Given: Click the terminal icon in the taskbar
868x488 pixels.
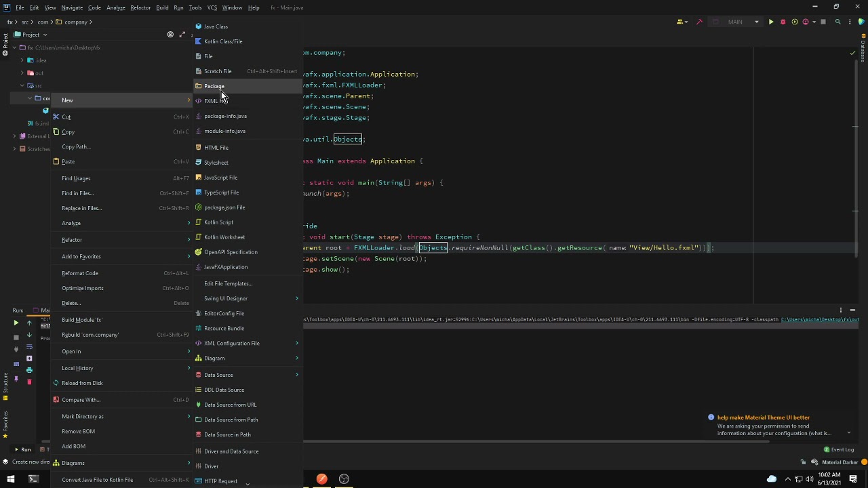Looking at the screenshot, I should [x=33, y=479].
